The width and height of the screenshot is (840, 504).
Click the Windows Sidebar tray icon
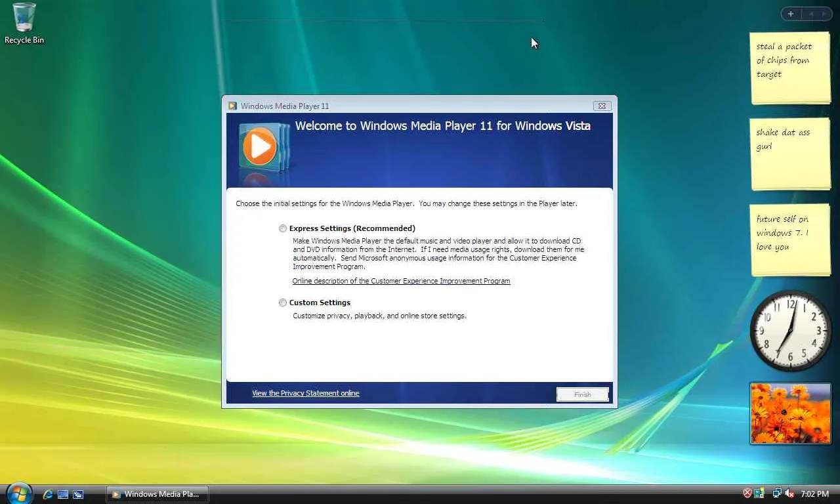[759, 493]
